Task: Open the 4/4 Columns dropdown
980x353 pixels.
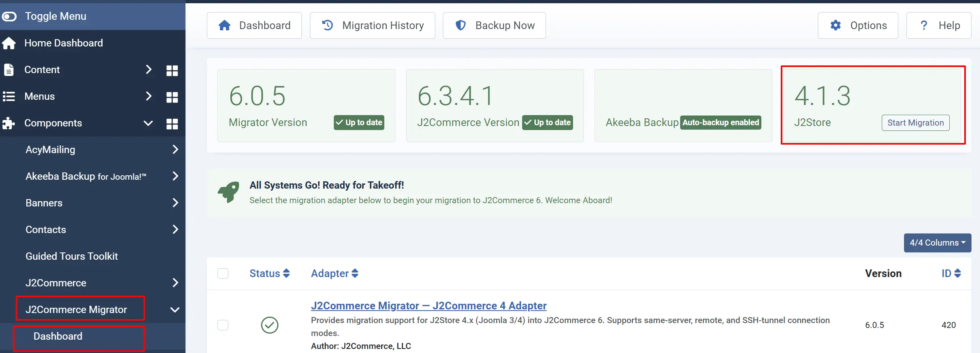Action: 938,243
